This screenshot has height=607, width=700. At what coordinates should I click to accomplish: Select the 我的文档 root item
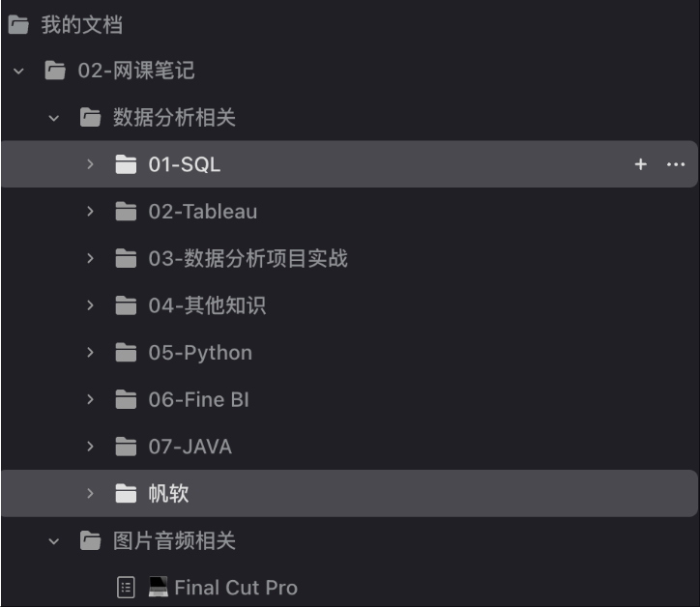(x=81, y=25)
